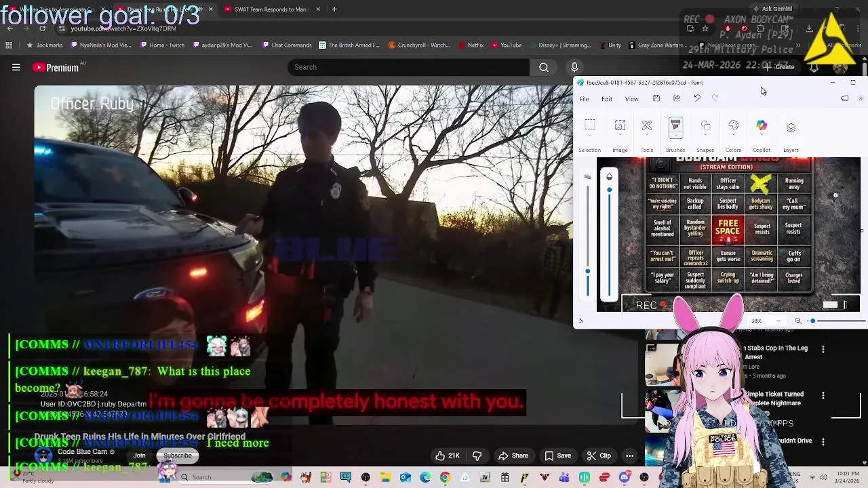Open the Shapes gallery in Paint
Image resolution: width=868 pixels, height=488 pixels.
[705, 125]
